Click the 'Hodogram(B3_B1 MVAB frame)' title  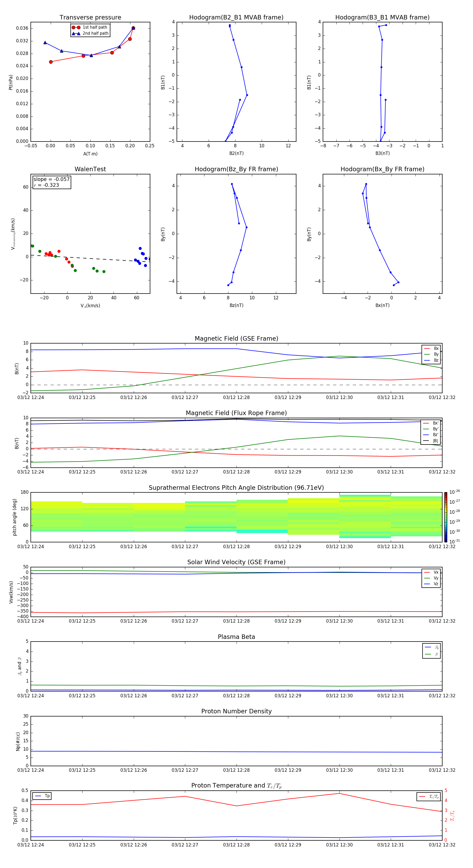click(382, 18)
